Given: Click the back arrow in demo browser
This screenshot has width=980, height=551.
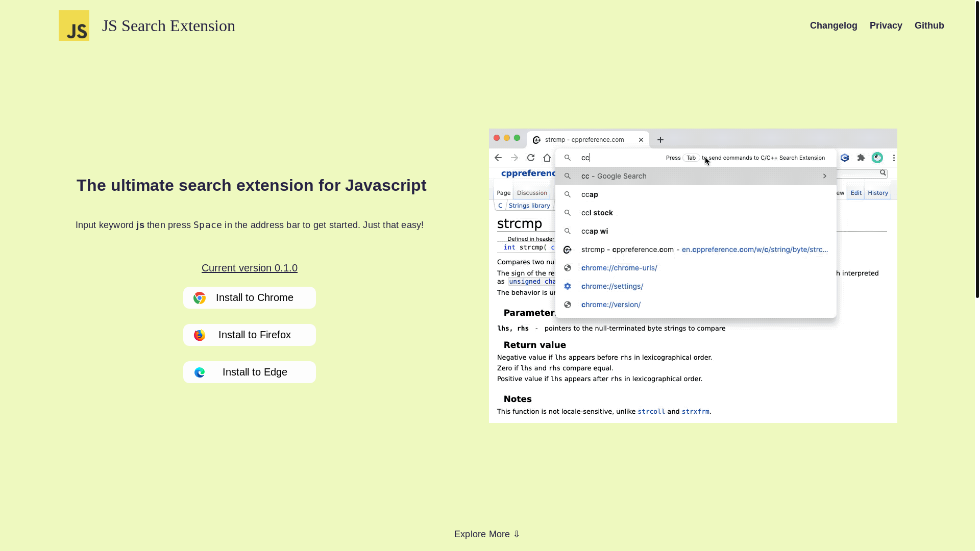Looking at the screenshot, I should (498, 158).
